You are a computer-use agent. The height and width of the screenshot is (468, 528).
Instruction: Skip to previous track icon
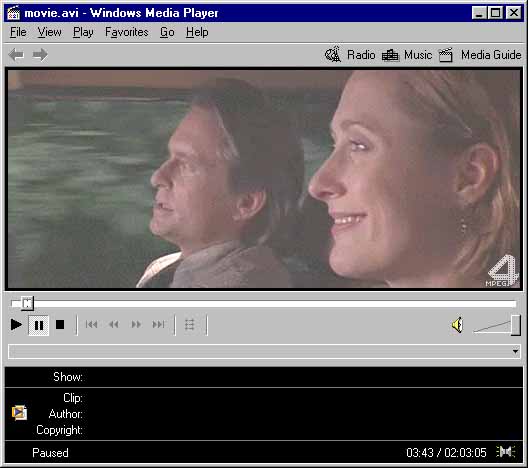pyautogui.click(x=91, y=325)
